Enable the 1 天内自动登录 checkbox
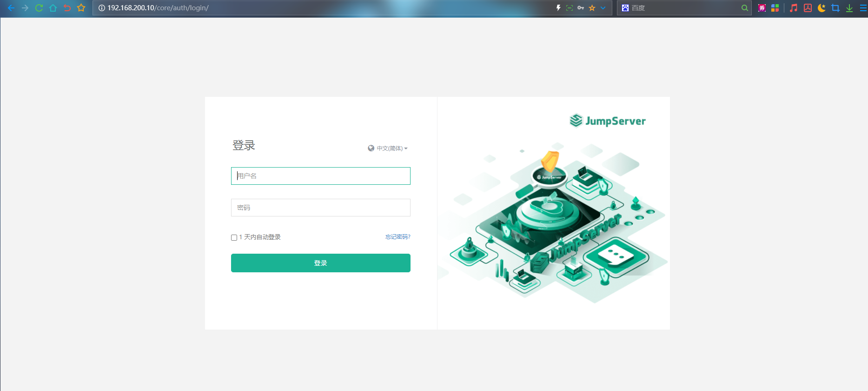 tap(234, 237)
